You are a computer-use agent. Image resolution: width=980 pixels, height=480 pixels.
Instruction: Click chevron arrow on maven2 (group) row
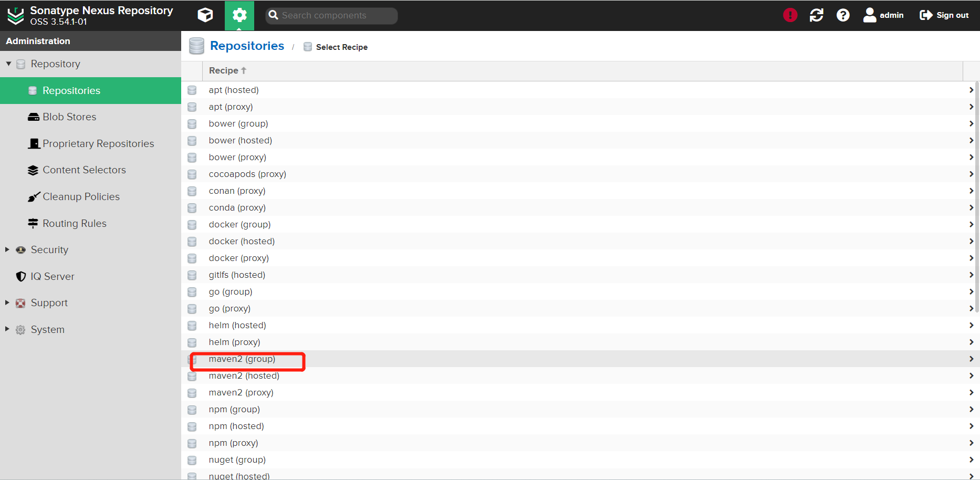(971, 359)
